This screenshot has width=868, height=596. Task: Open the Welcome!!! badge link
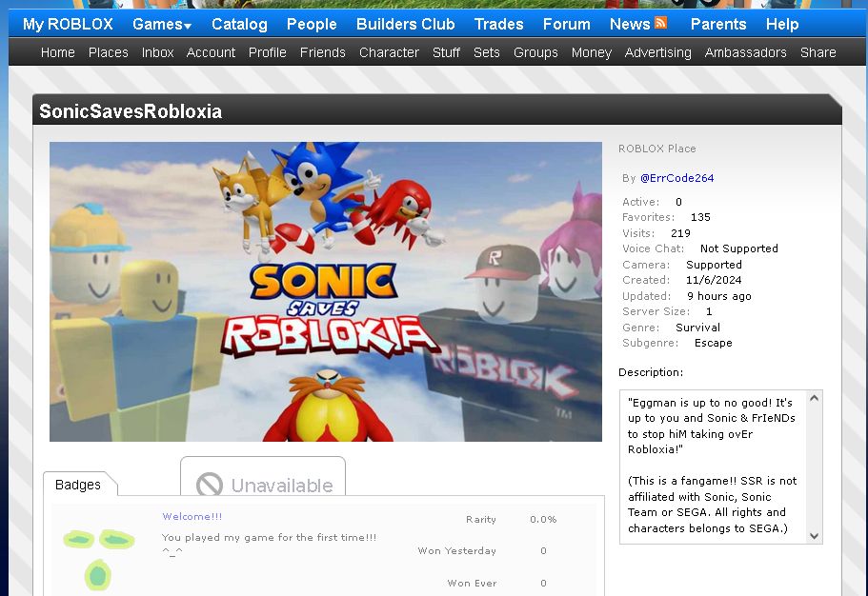(x=192, y=516)
